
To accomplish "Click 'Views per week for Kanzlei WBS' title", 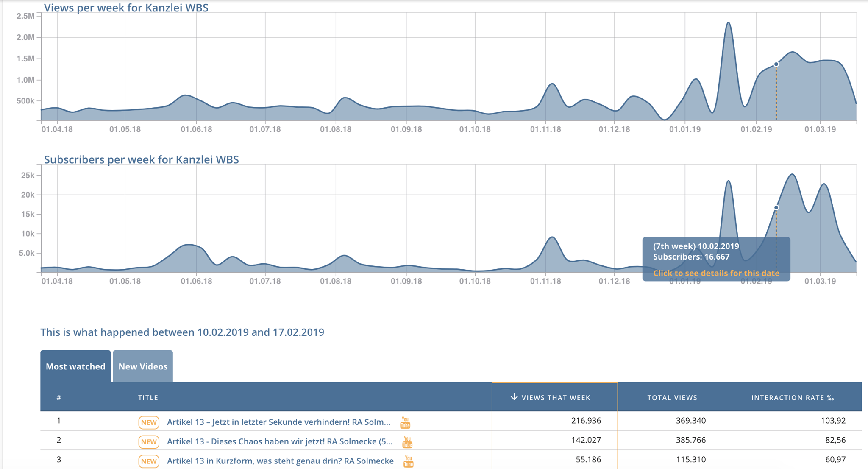I will coord(126,8).
